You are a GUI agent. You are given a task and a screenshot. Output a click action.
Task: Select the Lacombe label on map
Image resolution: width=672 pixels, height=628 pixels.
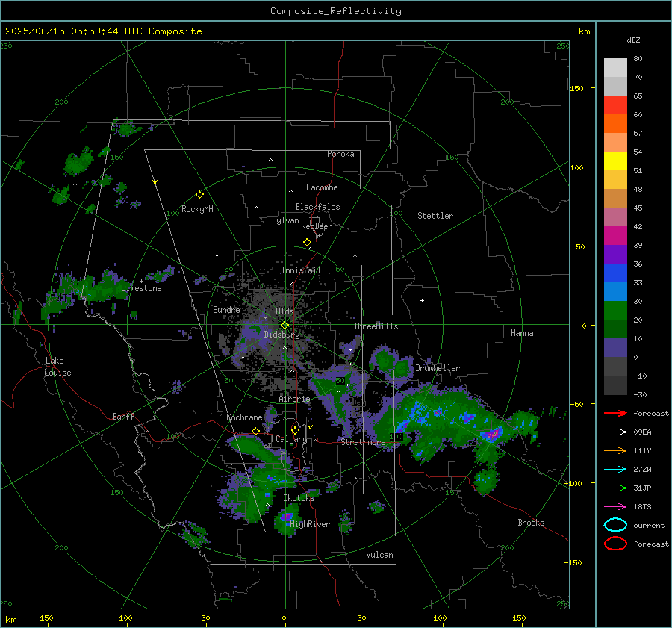click(x=322, y=187)
